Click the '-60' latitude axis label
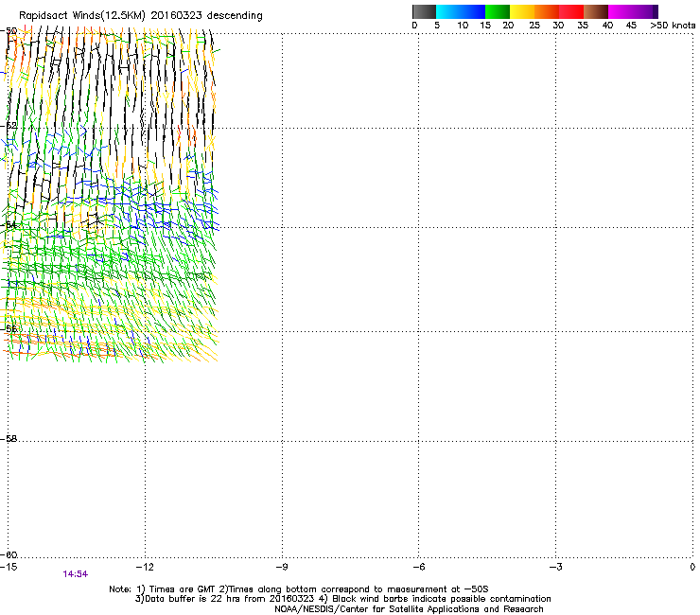The image size is (700, 615). [x=9, y=554]
